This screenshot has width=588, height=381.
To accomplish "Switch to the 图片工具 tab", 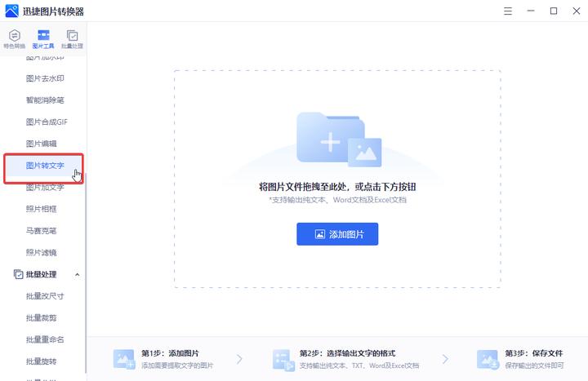I will 43,39.
